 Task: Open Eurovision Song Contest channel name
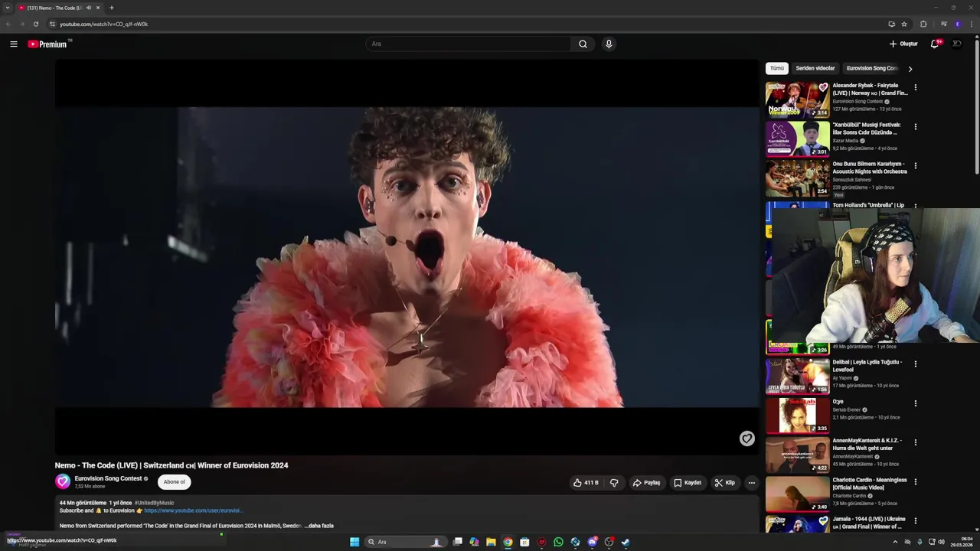[x=108, y=478]
